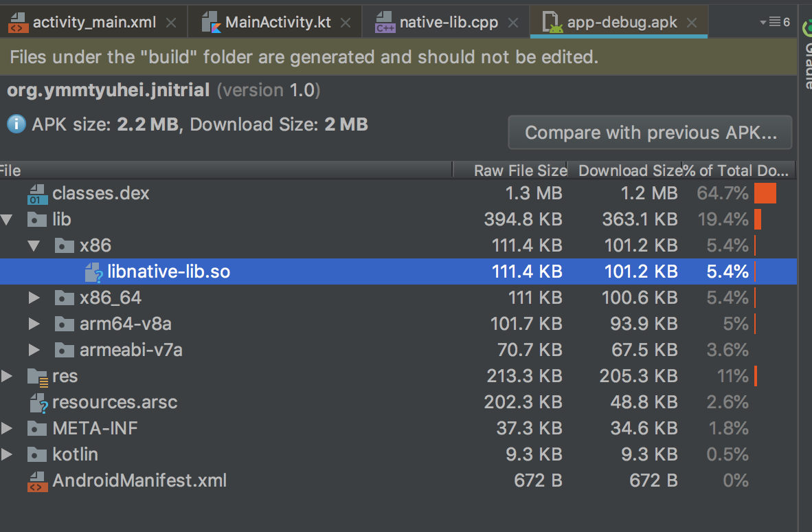The height and width of the screenshot is (532, 812).
Task: Click Compare with previous APK button
Action: tap(649, 132)
